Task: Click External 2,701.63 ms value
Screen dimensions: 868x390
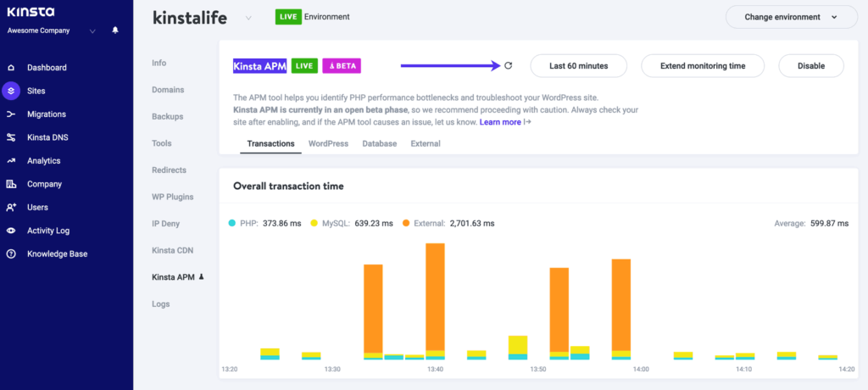Action: coord(472,223)
